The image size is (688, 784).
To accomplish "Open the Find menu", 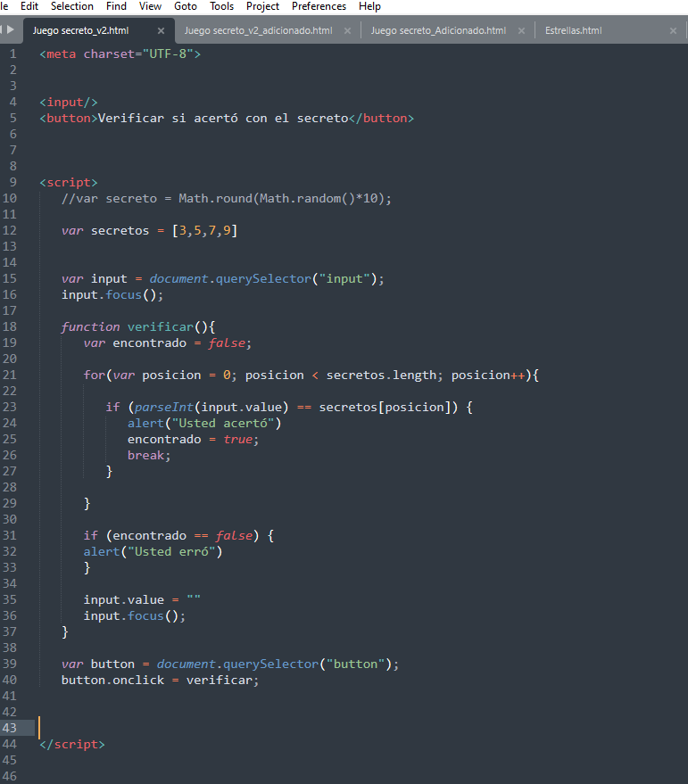I will pyautogui.click(x=116, y=6).
